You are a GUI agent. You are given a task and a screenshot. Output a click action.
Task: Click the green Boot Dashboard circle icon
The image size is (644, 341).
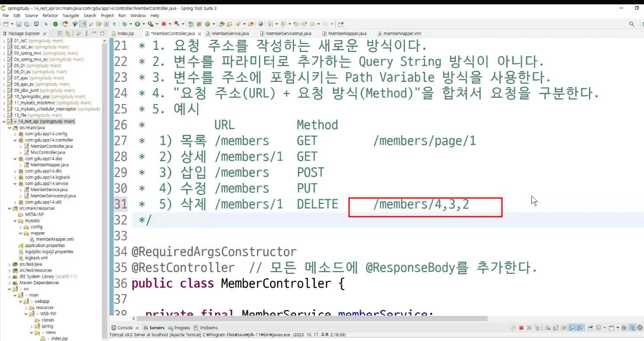click(55, 24)
